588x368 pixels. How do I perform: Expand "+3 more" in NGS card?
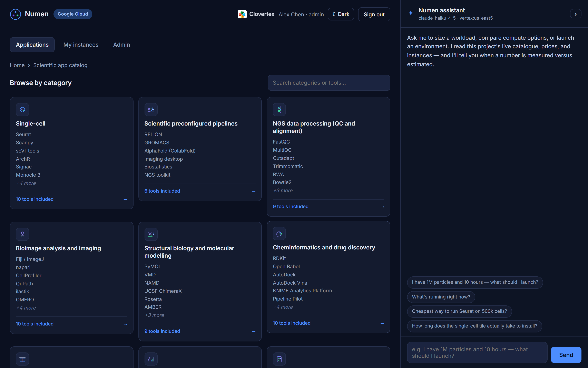(283, 191)
